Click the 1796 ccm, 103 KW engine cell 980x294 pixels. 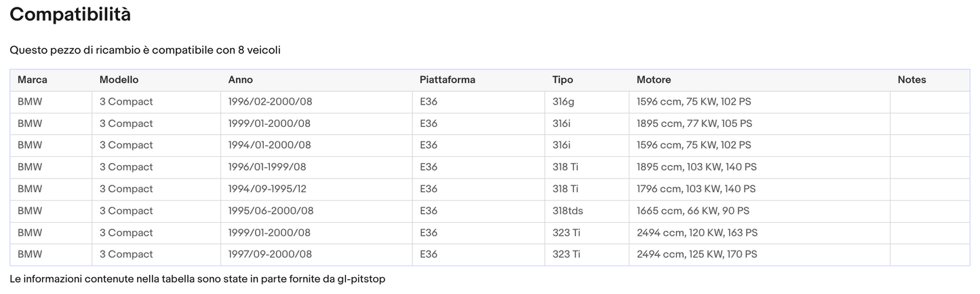(697, 189)
